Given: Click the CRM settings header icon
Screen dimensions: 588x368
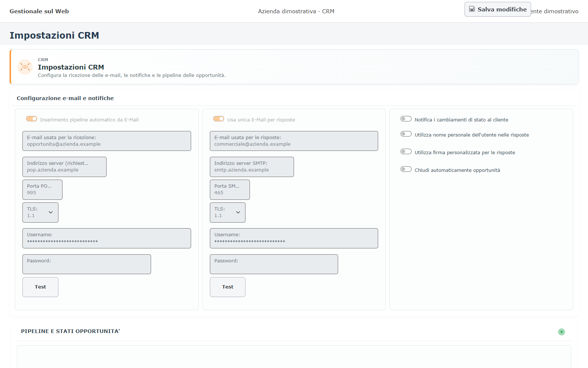Looking at the screenshot, I should pos(25,67).
